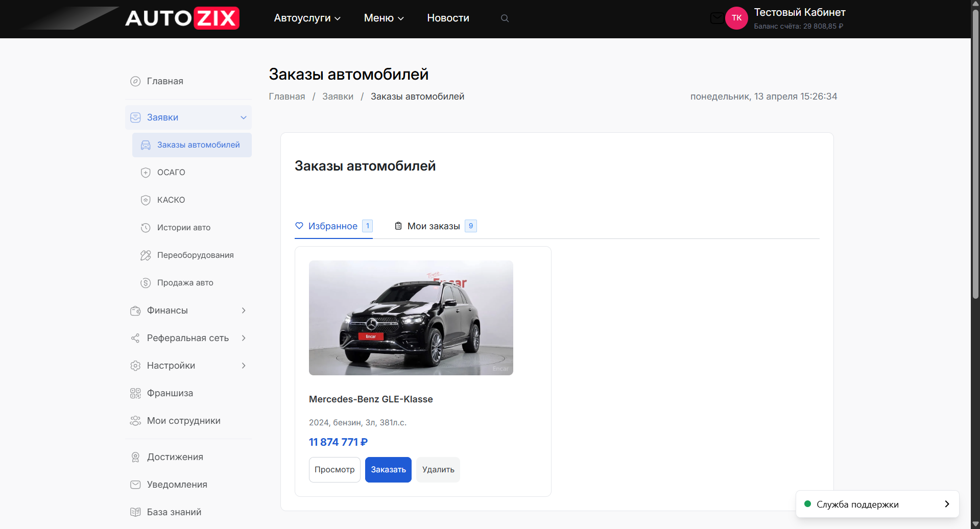Click the Уведомления envelope icon
The height and width of the screenshot is (529, 980).
tap(135, 485)
